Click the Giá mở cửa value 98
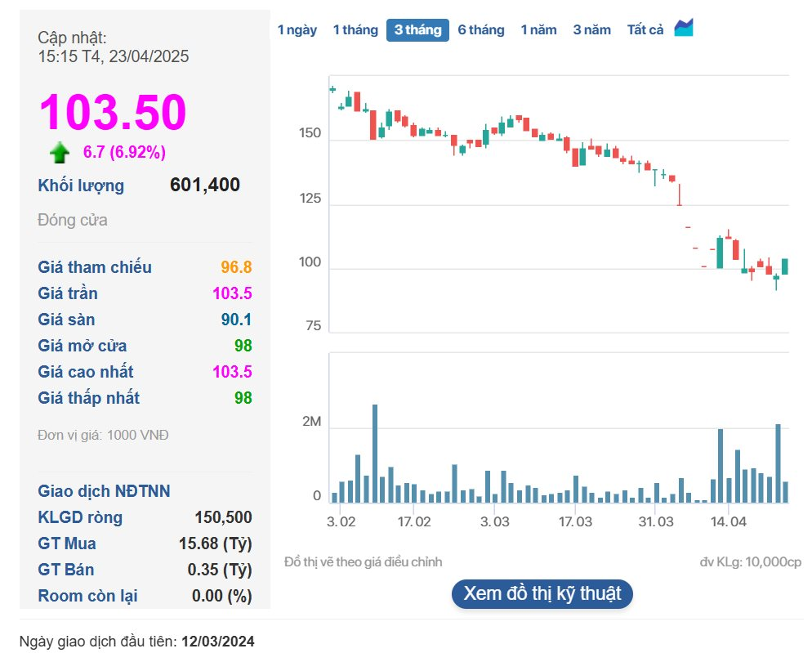Image resolution: width=812 pixels, height=653 pixels. 243,346
